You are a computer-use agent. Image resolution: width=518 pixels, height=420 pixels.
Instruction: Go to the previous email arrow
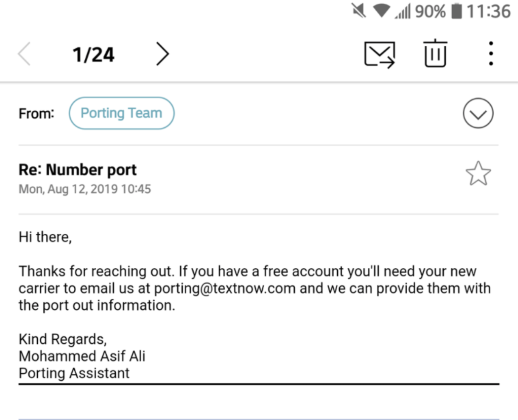pos(24,54)
